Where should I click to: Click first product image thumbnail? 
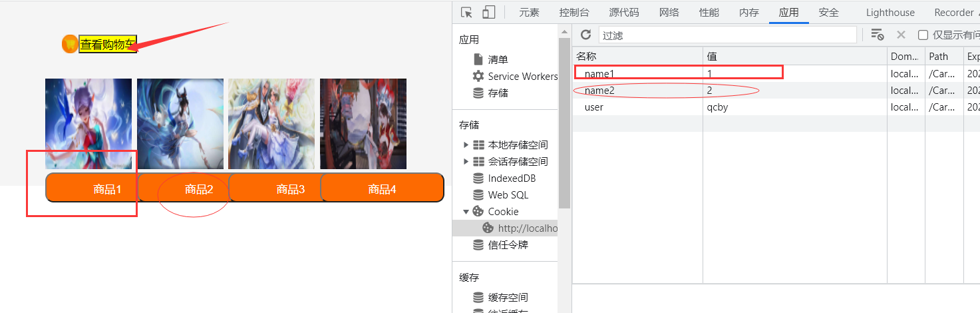coord(88,124)
